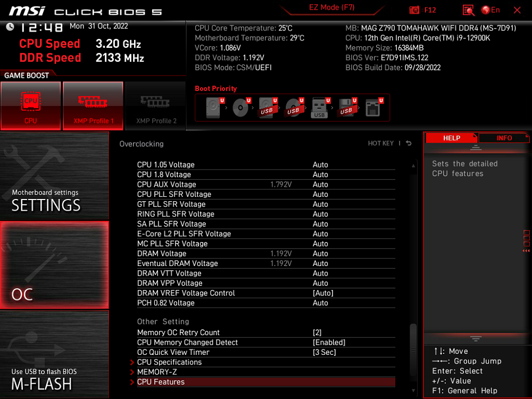Select the USB hard disk boot icon
Viewport: 532px width, 399px height.
(x=268, y=107)
